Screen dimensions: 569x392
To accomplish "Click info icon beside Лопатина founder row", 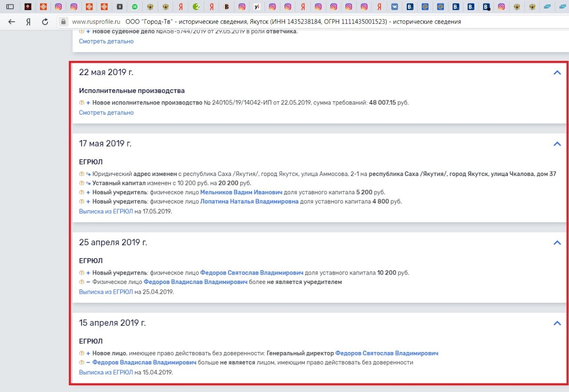I will tap(81, 202).
